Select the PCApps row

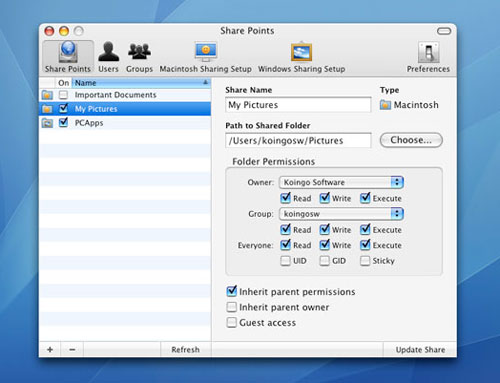coord(125,123)
